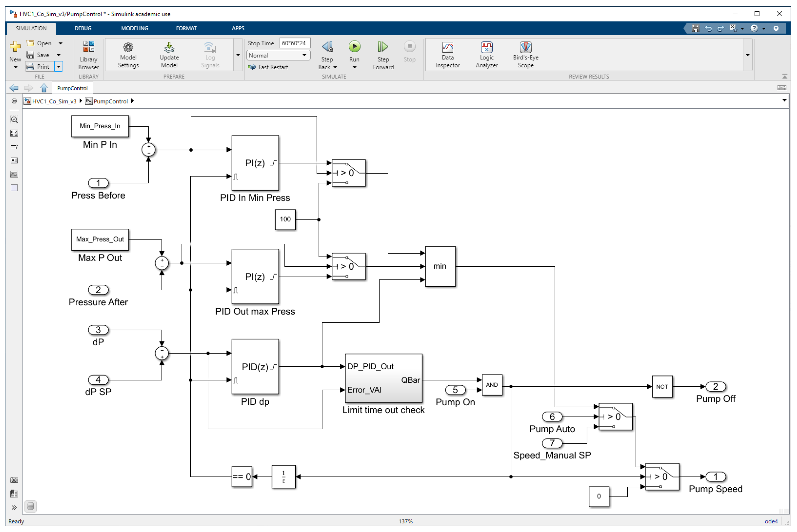Open the Save dropdown arrow
The width and height of the screenshot is (797, 532).
click(59, 55)
